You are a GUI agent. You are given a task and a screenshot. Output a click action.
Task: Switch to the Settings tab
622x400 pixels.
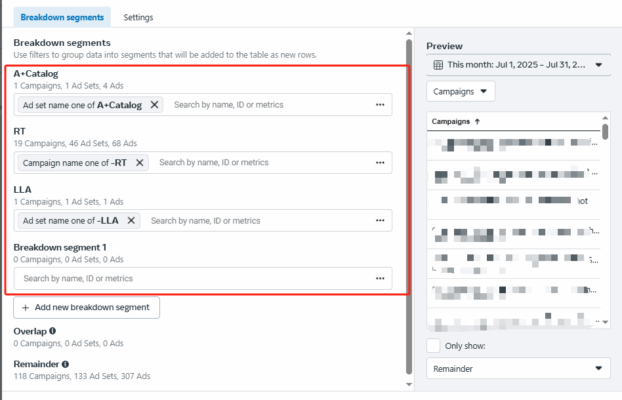(139, 17)
